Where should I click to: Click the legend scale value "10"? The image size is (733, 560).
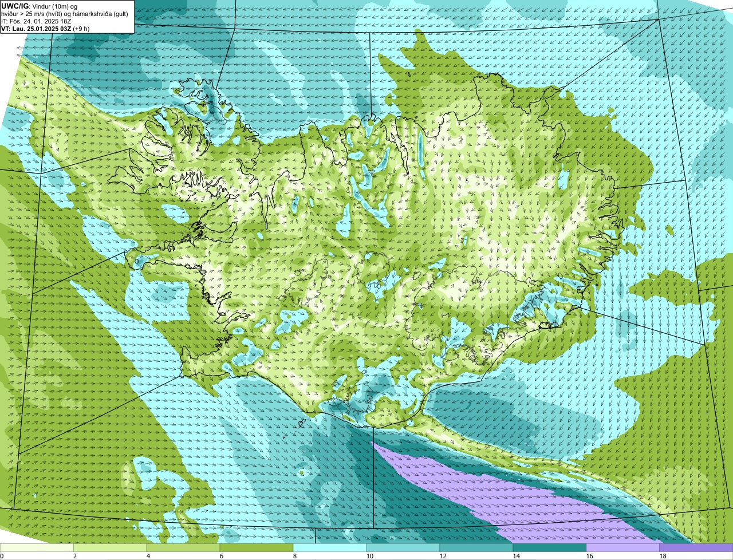point(370,556)
